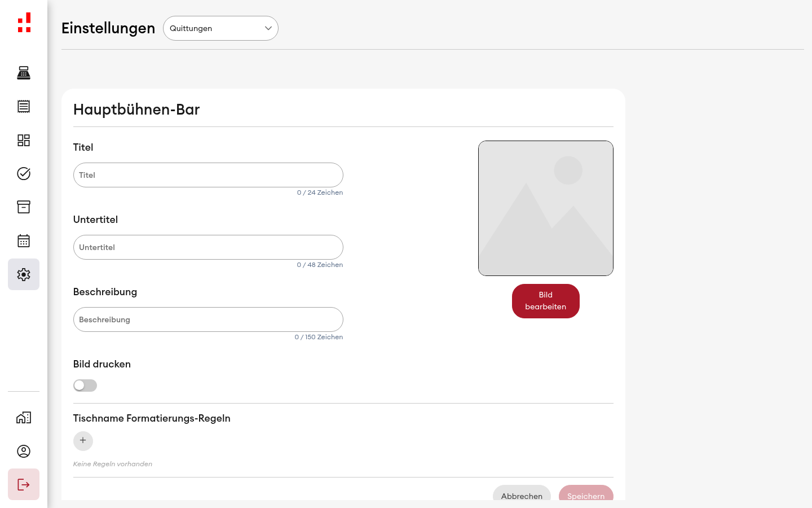This screenshot has width=812, height=508.
Task: Click the Speichern button
Action: point(586,494)
